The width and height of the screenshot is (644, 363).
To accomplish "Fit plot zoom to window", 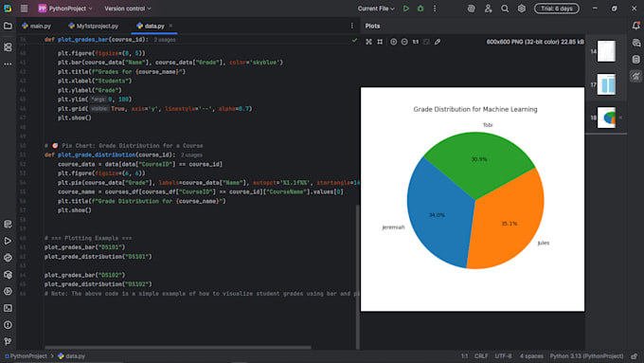I will [x=368, y=42].
